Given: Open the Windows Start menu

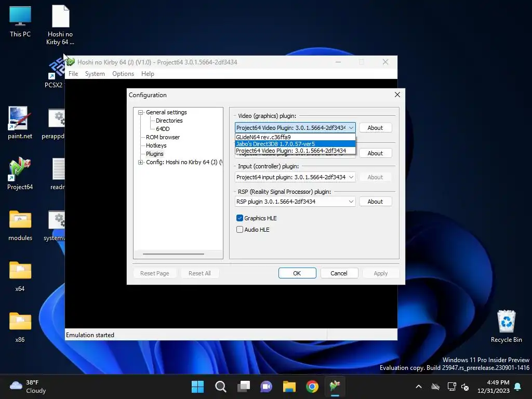Looking at the screenshot, I should pos(197,387).
